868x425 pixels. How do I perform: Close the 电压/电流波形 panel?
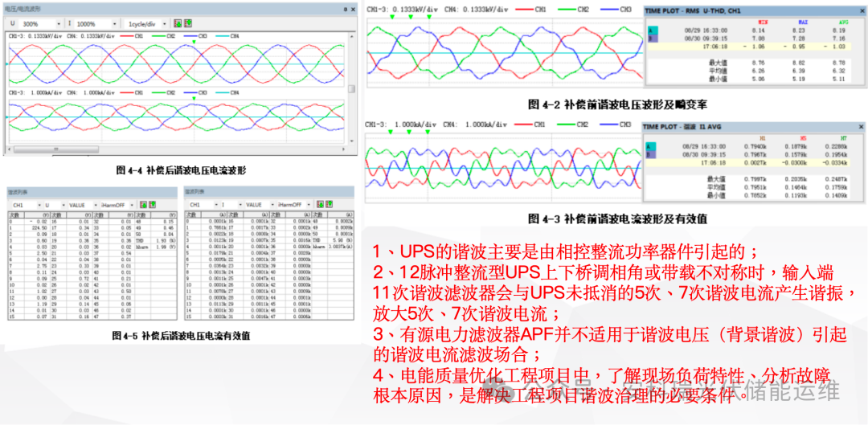tap(353, 10)
